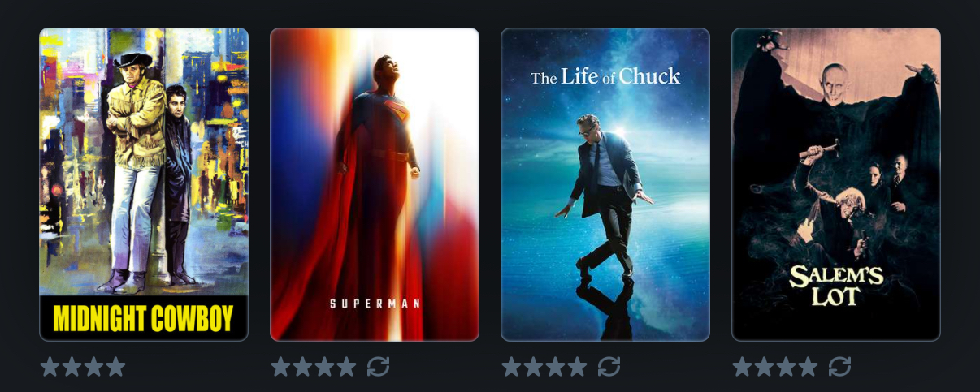The width and height of the screenshot is (980, 392).
Task: Open the Midnight Cowboy film poster
Action: (144, 185)
